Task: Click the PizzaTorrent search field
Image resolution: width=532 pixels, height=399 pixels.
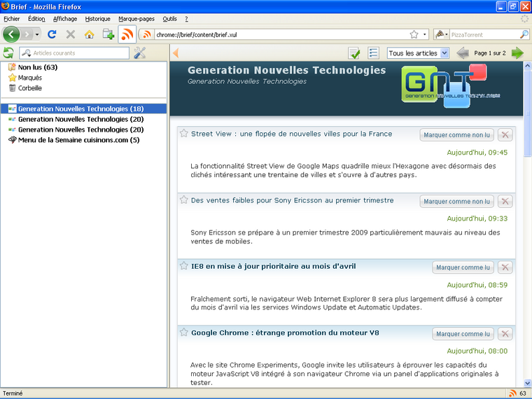Action: (484, 34)
